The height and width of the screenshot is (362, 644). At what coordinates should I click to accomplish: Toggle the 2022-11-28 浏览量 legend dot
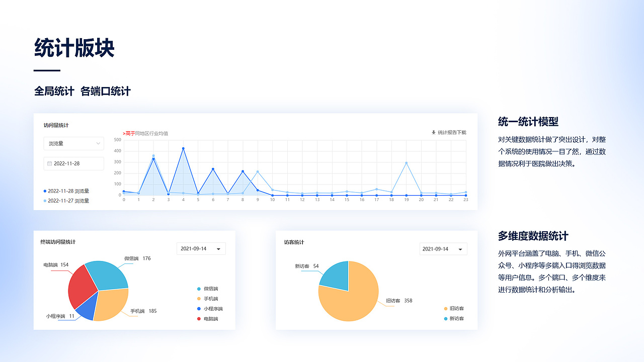[45, 191]
